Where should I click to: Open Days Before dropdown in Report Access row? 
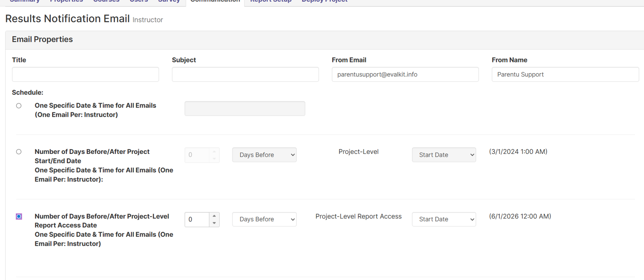pos(264,219)
